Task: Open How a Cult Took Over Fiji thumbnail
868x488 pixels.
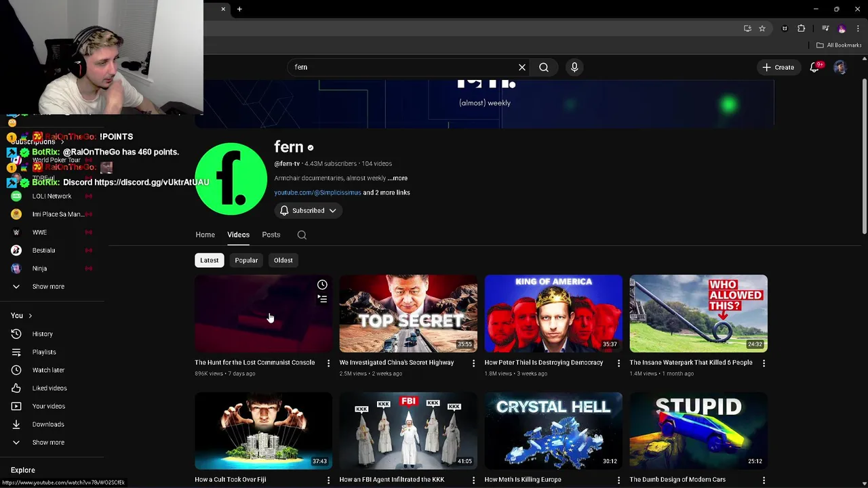Action: [x=264, y=431]
